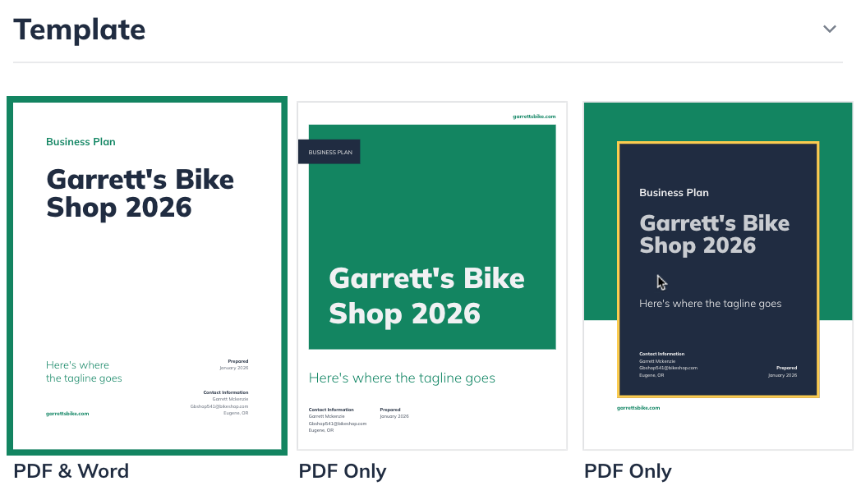This screenshot has height=504, width=861.
Task: Click garrettsbike.com link below third template cover
Action: click(x=638, y=406)
